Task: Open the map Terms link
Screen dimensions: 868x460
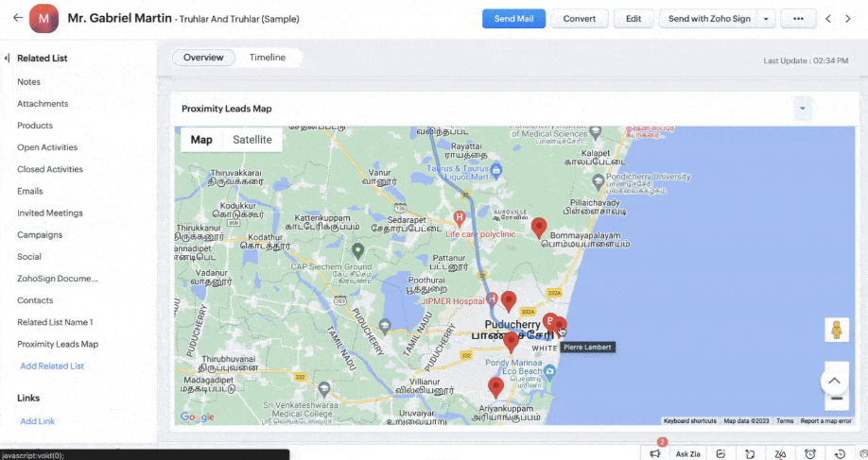Action: [785, 420]
